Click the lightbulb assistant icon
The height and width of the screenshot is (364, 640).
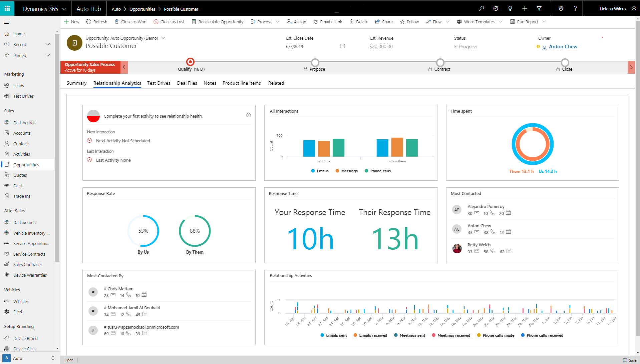[x=510, y=9]
